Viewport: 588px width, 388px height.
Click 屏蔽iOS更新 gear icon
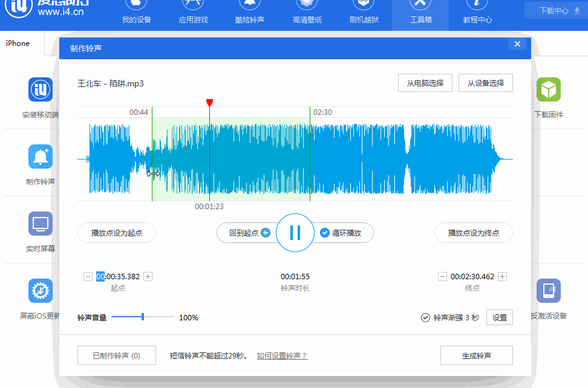coord(41,291)
